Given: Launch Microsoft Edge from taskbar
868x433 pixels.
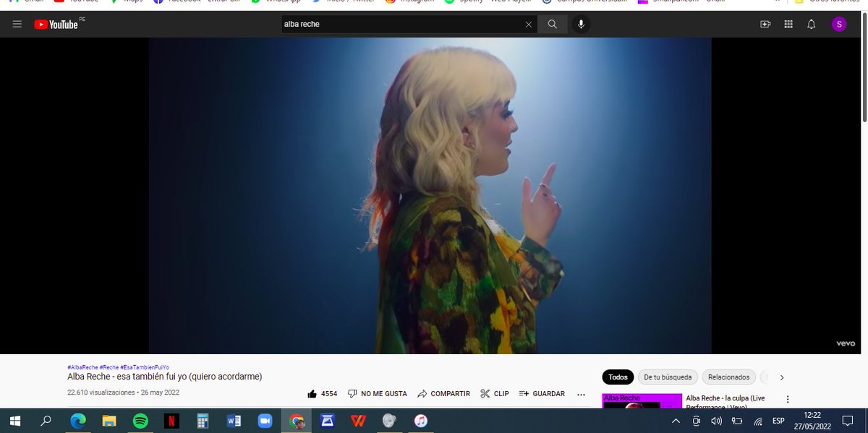Looking at the screenshot, I should coord(77,420).
